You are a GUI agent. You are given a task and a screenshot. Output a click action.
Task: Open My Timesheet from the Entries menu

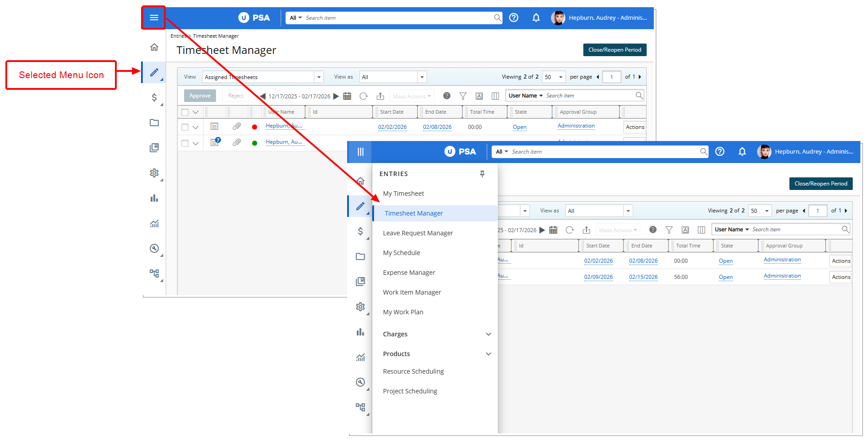(403, 193)
